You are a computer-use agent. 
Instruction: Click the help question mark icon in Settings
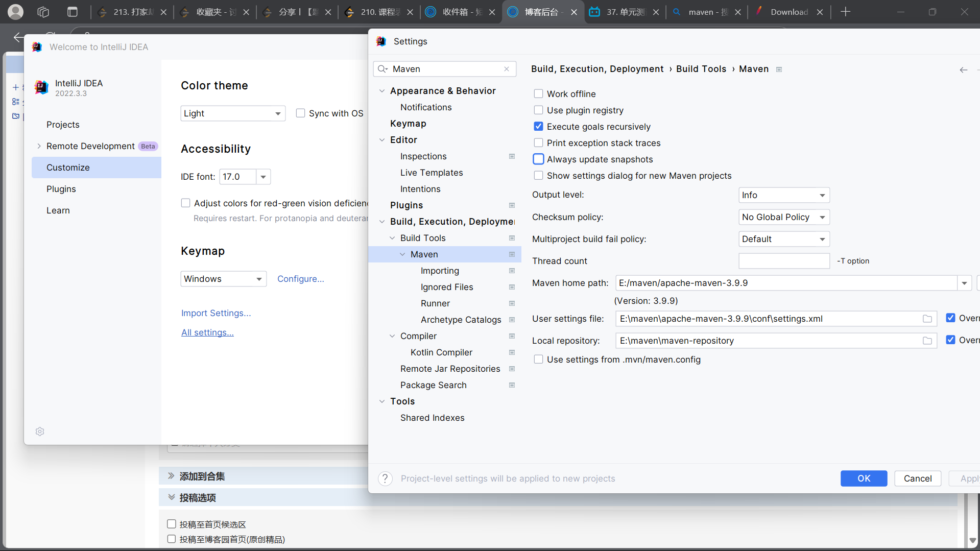tap(385, 478)
